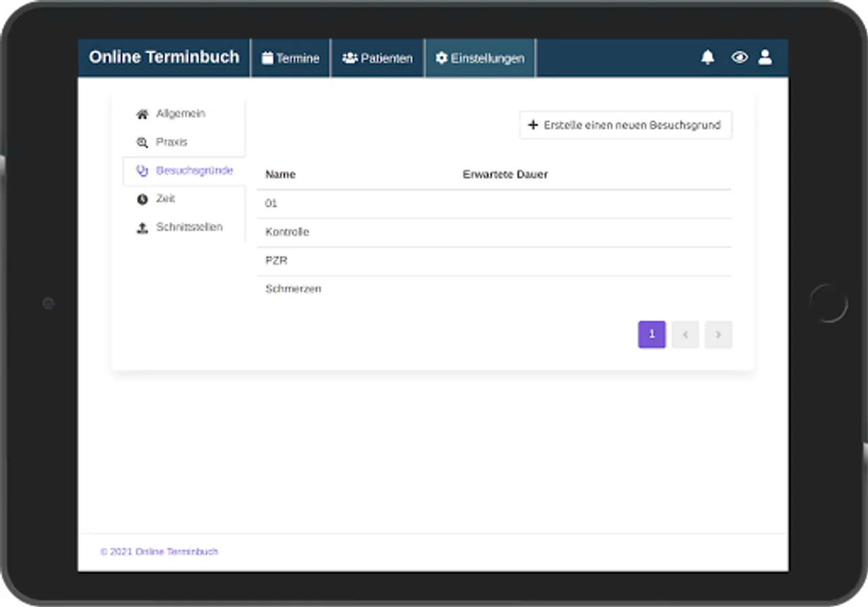Click the people icon on Patienten tab
Viewport: 868px width, 607px height.
point(350,58)
